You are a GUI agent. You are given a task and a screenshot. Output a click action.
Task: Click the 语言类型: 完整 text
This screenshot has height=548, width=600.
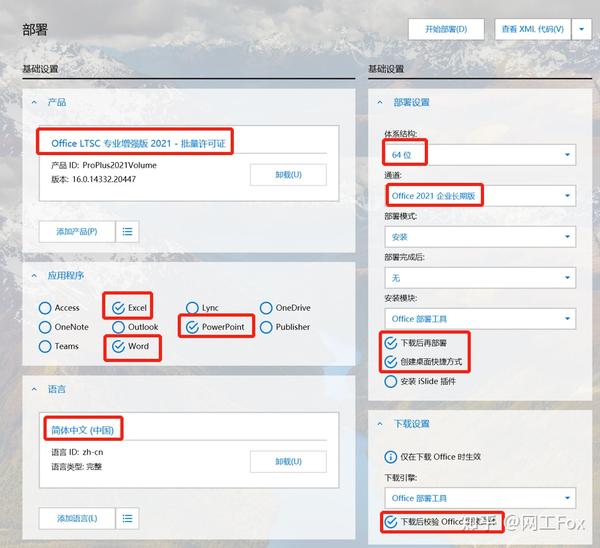[77, 466]
